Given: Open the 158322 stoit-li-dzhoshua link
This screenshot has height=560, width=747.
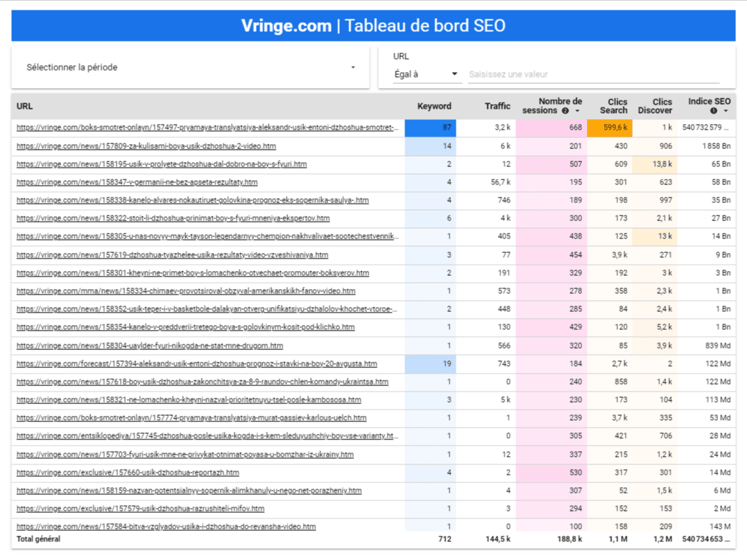Looking at the screenshot, I should pyautogui.click(x=173, y=218).
